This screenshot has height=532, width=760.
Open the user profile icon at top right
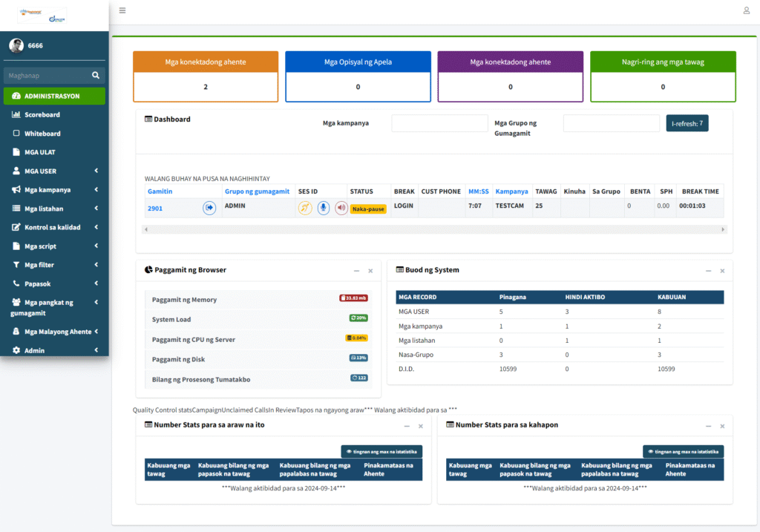point(747,10)
